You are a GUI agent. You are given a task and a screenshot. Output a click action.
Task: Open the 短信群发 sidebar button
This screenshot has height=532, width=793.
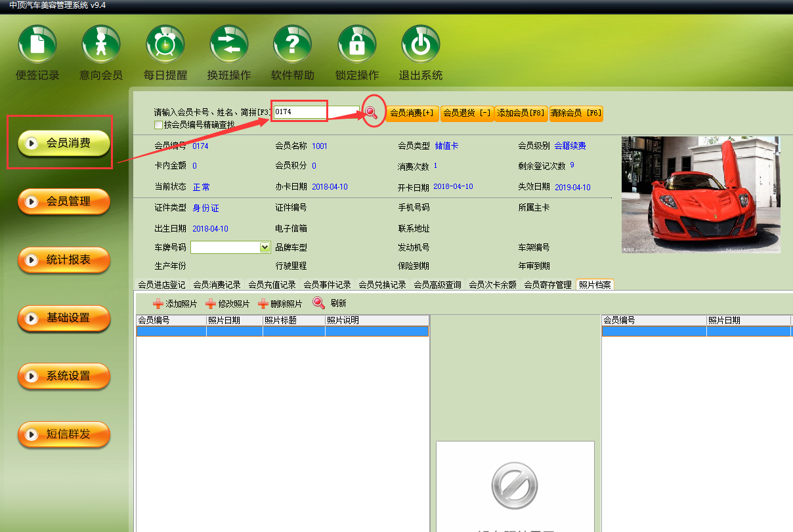tap(64, 434)
